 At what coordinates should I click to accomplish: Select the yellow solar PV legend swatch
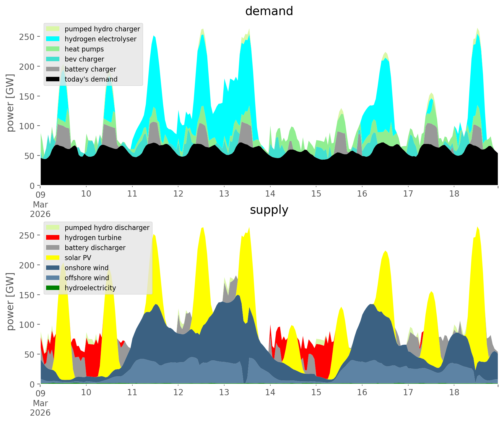coord(53,258)
